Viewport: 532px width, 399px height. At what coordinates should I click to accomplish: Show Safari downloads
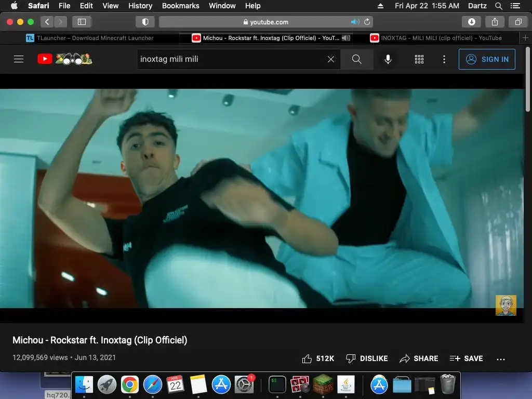[x=471, y=22]
